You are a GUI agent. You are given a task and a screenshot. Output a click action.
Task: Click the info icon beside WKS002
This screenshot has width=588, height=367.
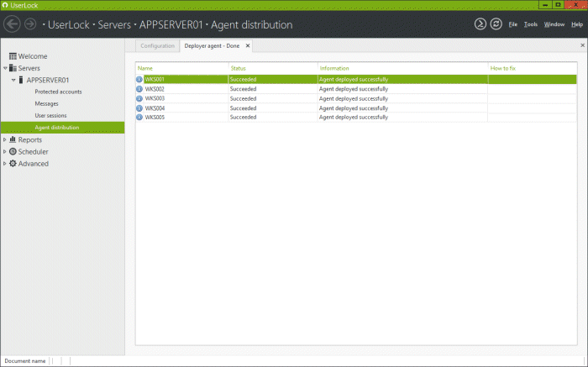[139, 89]
